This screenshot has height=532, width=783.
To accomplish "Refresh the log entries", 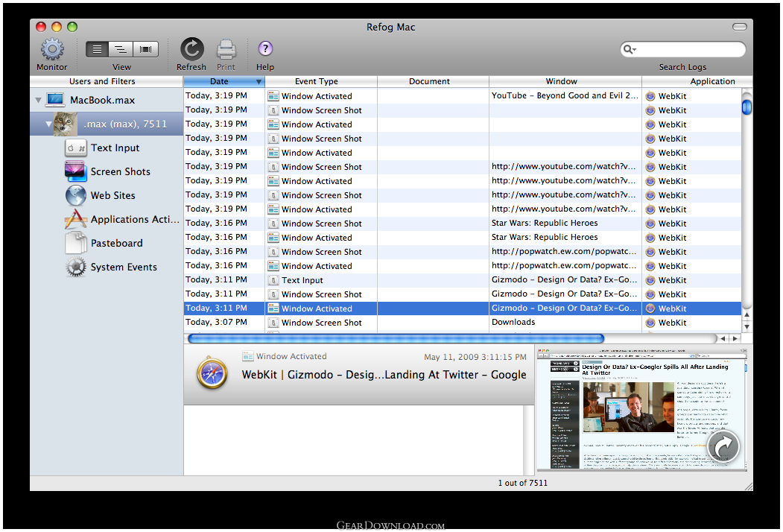I will [x=191, y=49].
